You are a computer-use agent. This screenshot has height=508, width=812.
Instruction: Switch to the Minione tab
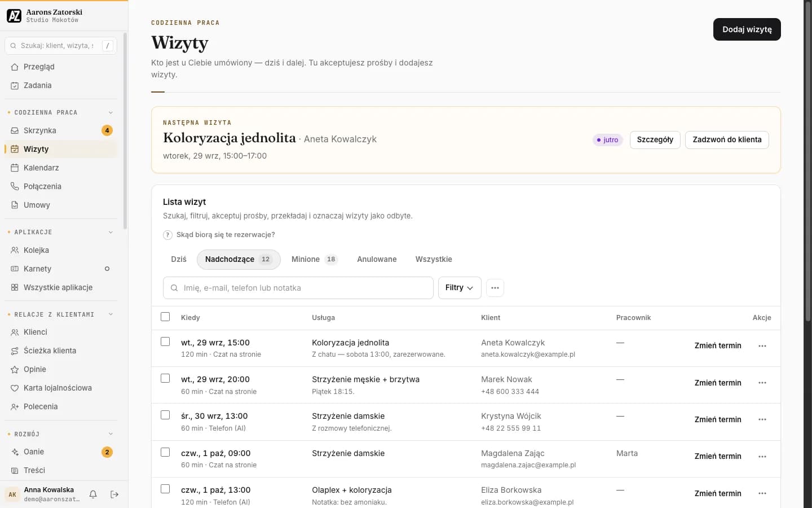tap(314, 260)
